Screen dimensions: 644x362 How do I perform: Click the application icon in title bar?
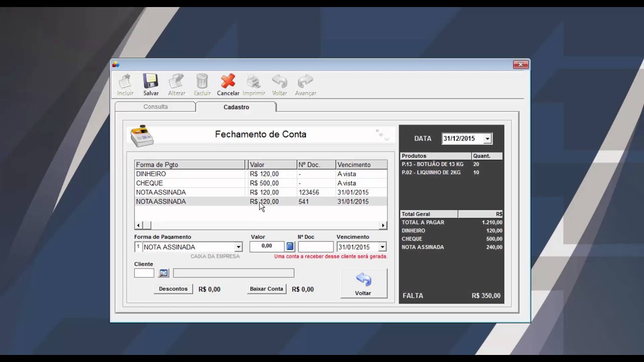116,64
